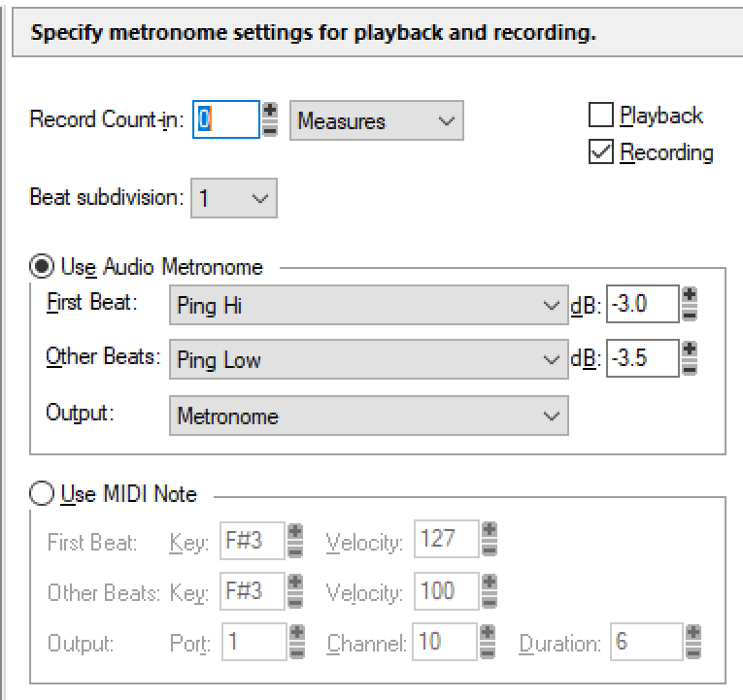Increase the MIDI Output Port number

[x=297, y=633]
